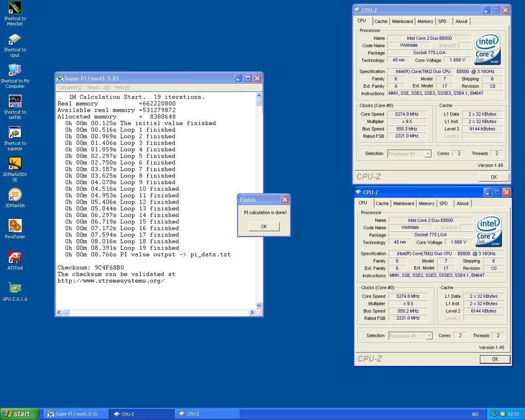This screenshot has height=420, width=525.
Task: Click the Intel Core 2 Duo logo in lower CPU-Z
Action: pos(489,231)
